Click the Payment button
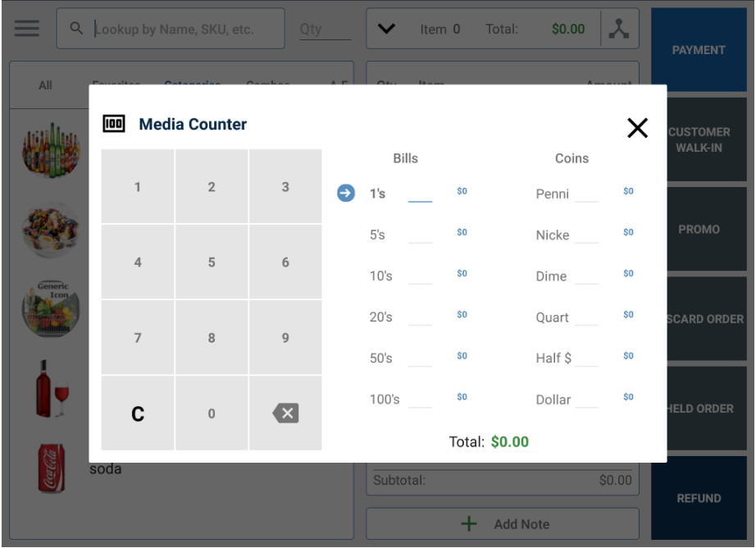Viewport: 756px width, 548px height. pyautogui.click(x=699, y=50)
